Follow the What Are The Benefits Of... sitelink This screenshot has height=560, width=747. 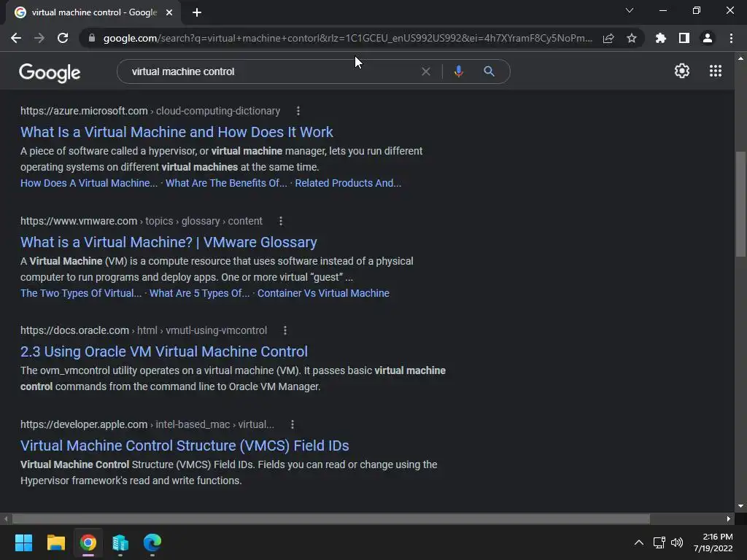pos(226,183)
